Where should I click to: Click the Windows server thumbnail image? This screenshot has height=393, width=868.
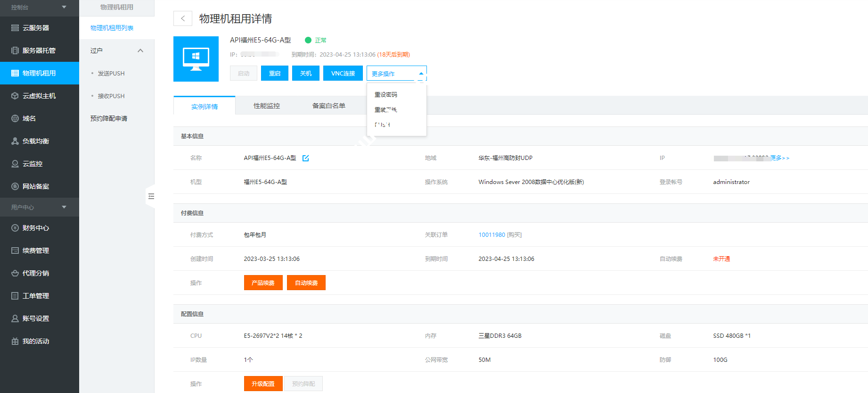[196, 59]
